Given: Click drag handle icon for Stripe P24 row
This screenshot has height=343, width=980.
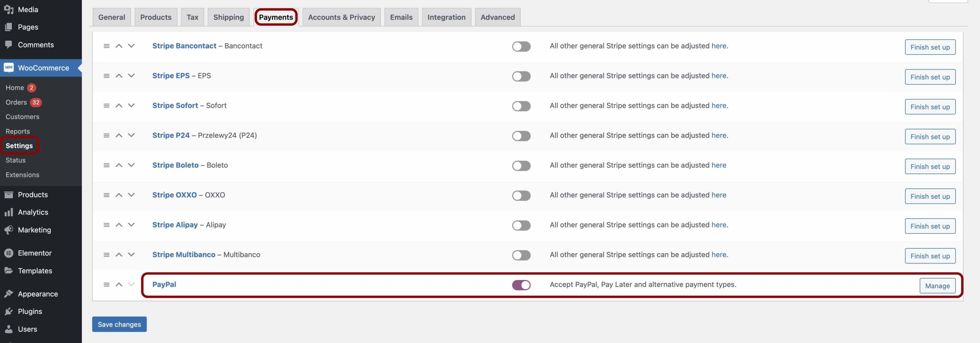Looking at the screenshot, I should [x=106, y=135].
